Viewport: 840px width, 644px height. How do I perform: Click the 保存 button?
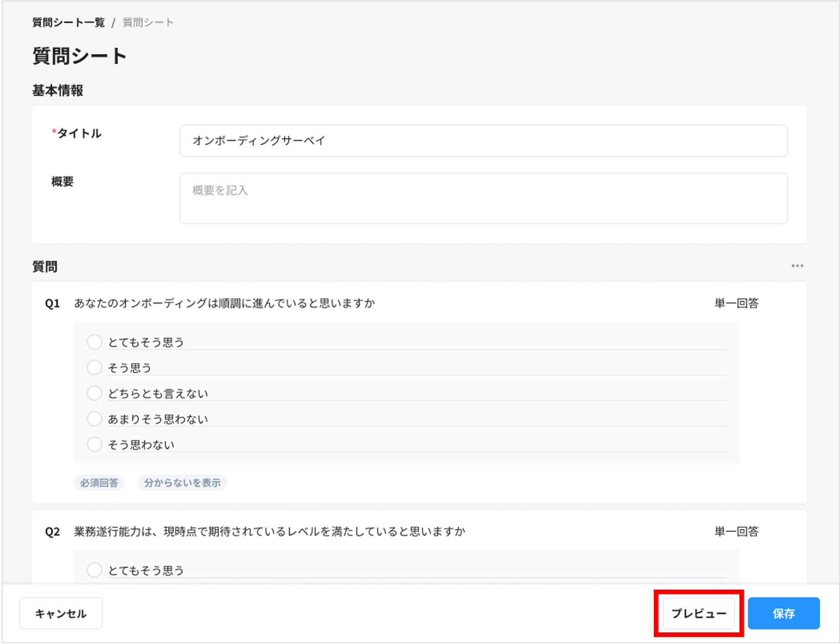coord(783,613)
